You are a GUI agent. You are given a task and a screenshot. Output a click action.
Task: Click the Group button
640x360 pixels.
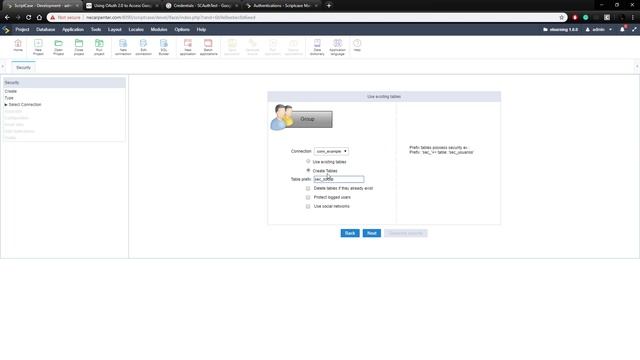click(308, 119)
